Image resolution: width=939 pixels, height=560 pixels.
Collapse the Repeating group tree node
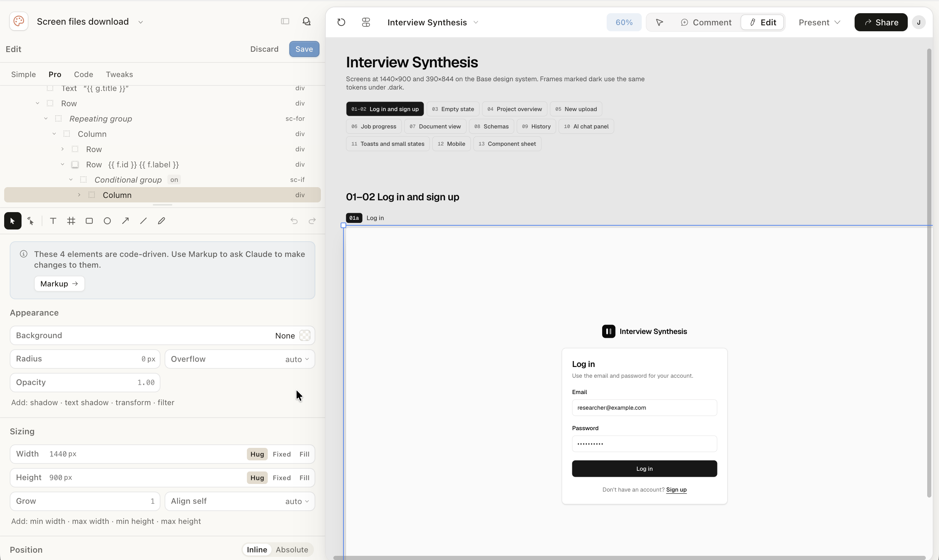[46, 118]
